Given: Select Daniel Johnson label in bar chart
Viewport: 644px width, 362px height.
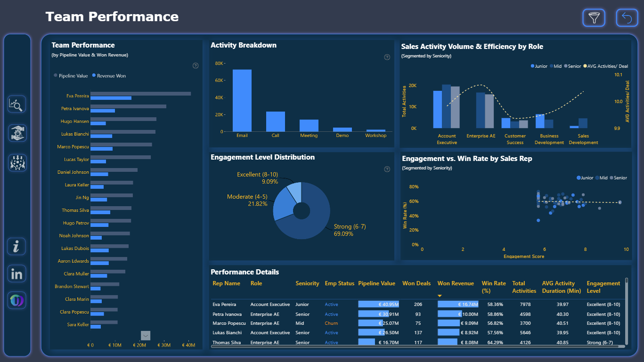Looking at the screenshot, I should [73, 172].
